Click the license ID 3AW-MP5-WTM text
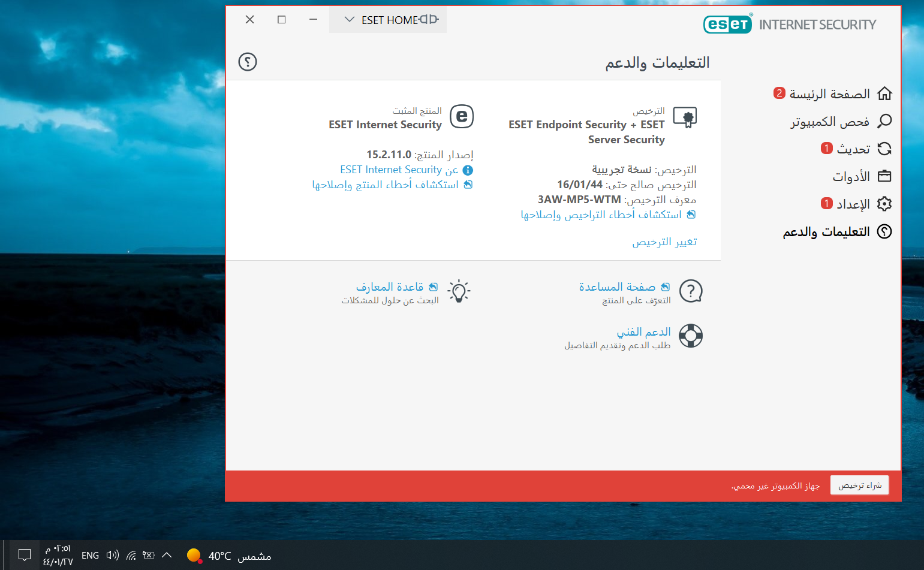 tap(579, 200)
